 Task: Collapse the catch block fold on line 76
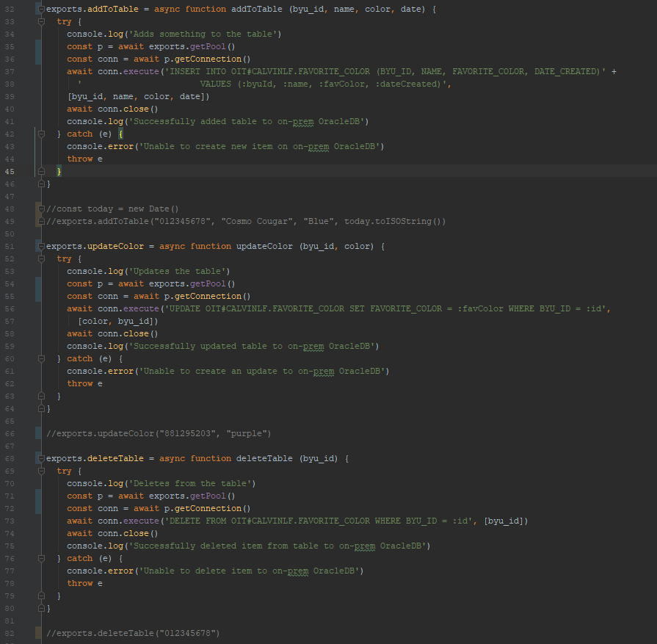tap(41, 558)
